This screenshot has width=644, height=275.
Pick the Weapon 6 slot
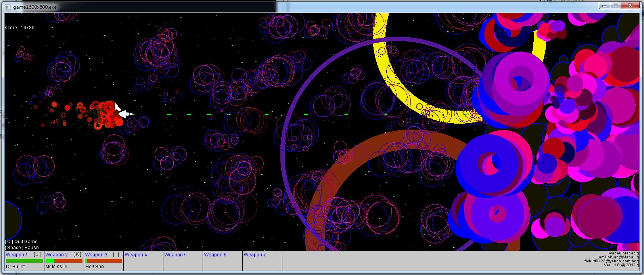point(223,261)
